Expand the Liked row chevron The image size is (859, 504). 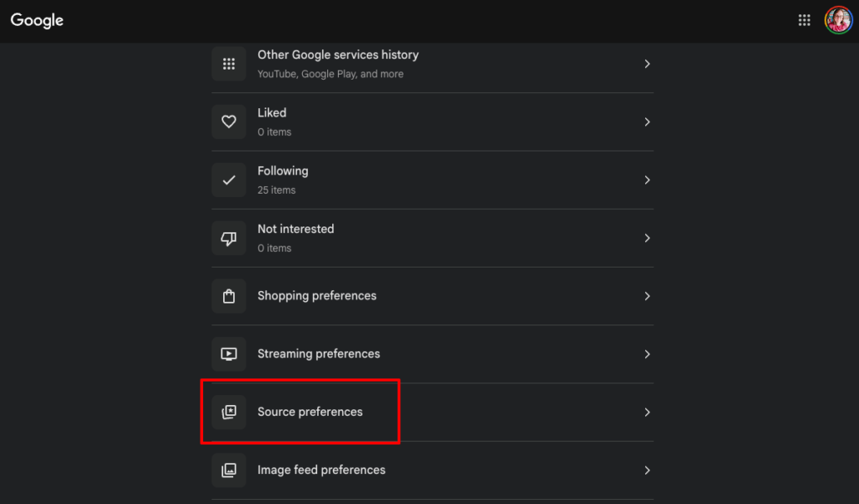pyautogui.click(x=647, y=122)
